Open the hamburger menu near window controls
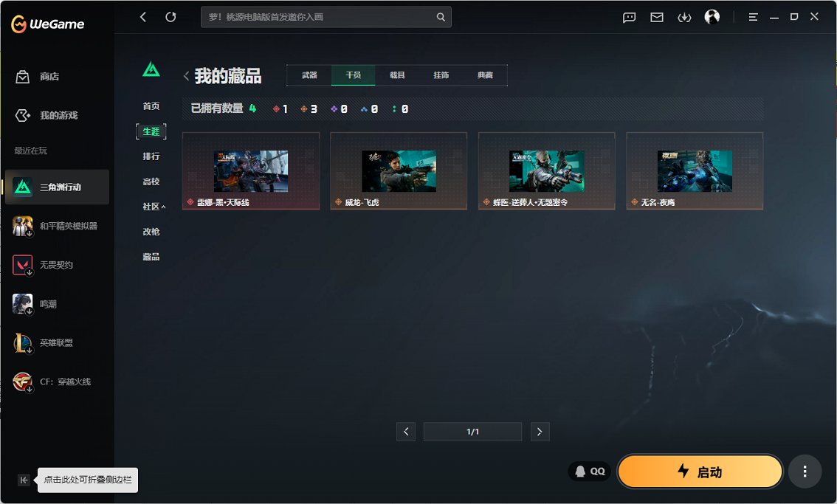Viewport: 837px width, 504px height. tap(753, 17)
